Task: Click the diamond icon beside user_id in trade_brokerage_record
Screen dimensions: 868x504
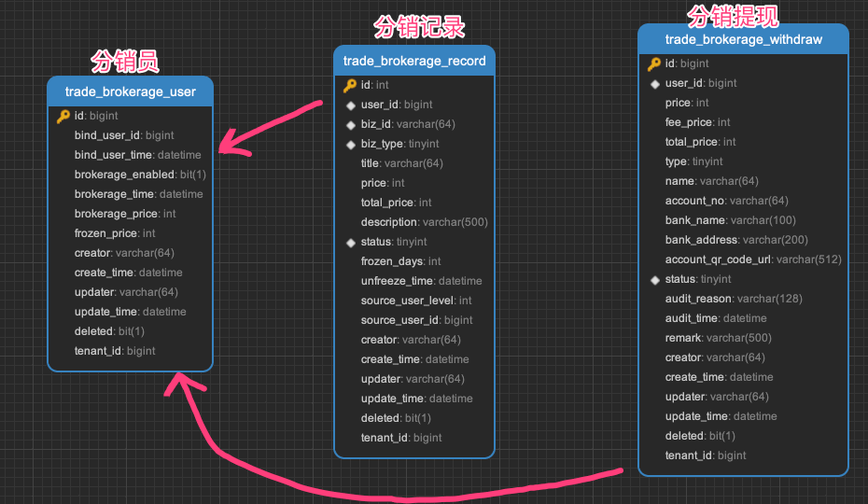Action: pos(351,105)
